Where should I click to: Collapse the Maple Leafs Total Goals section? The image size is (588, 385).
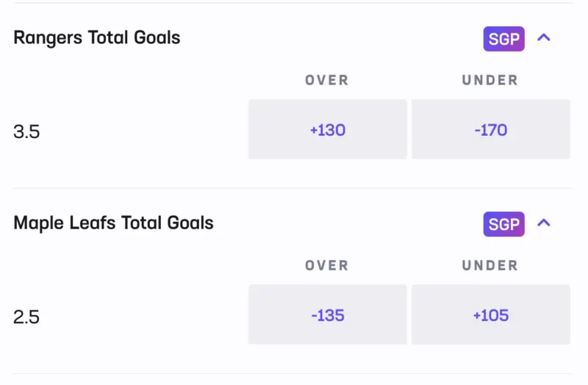tap(544, 223)
